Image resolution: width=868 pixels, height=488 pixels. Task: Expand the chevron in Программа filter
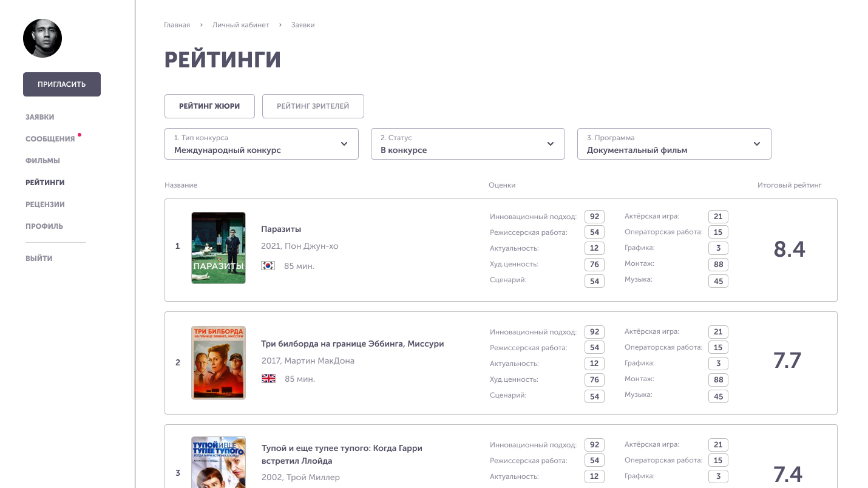(x=757, y=144)
